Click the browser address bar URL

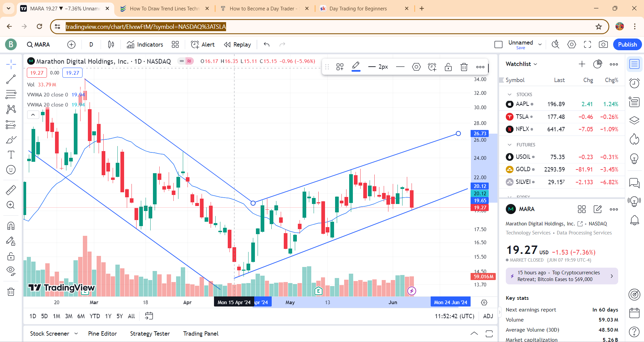(x=146, y=26)
